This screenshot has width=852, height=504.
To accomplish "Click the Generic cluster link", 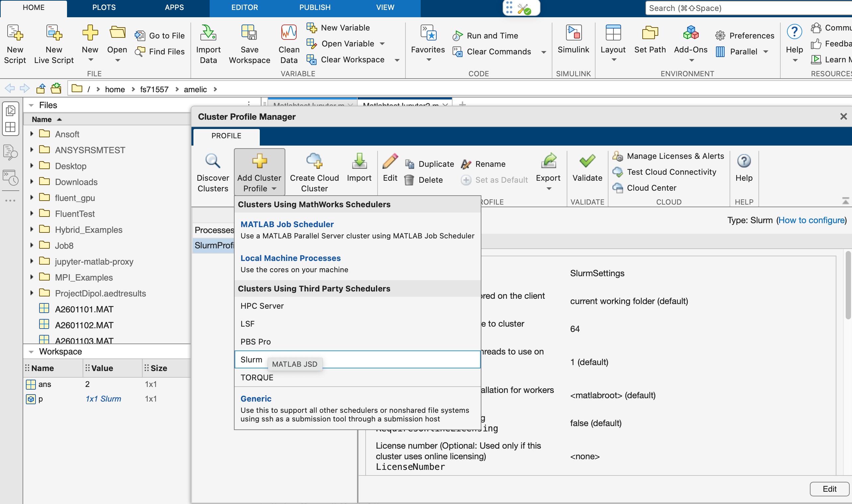I will [x=256, y=399].
